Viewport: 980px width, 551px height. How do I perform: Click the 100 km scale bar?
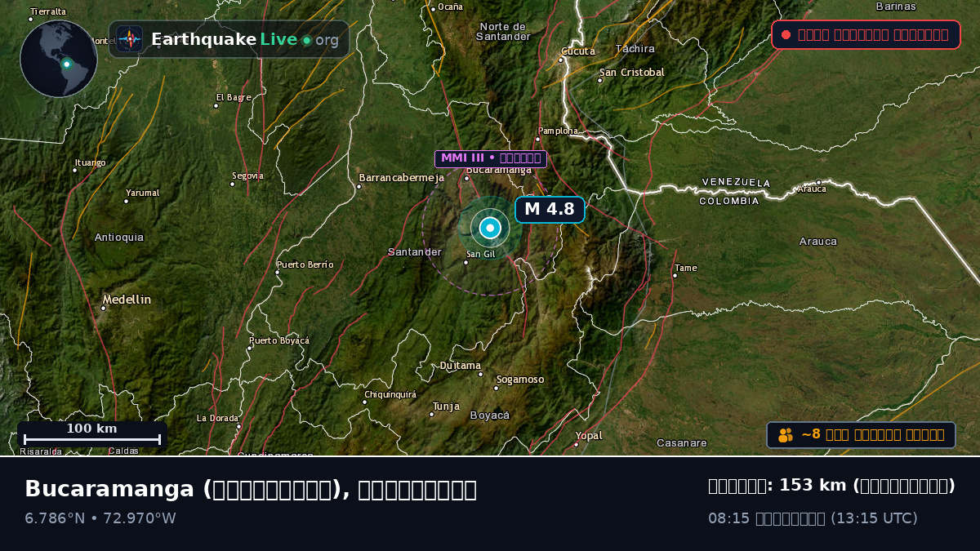[x=91, y=434]
